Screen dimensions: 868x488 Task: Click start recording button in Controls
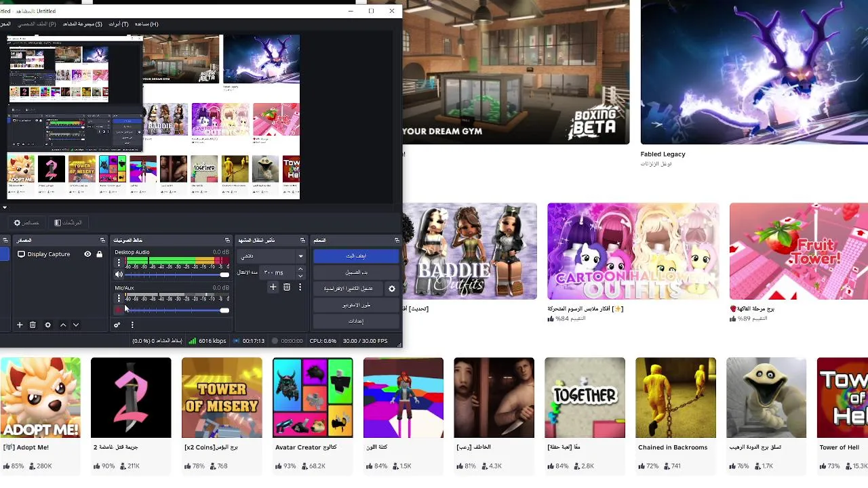356,272
